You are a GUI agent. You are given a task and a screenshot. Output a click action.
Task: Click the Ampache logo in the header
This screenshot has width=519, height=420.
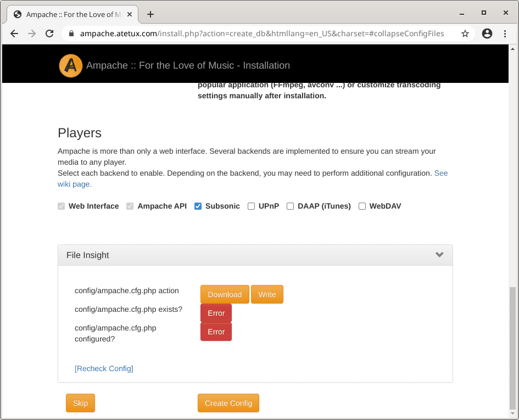point(70,65)
